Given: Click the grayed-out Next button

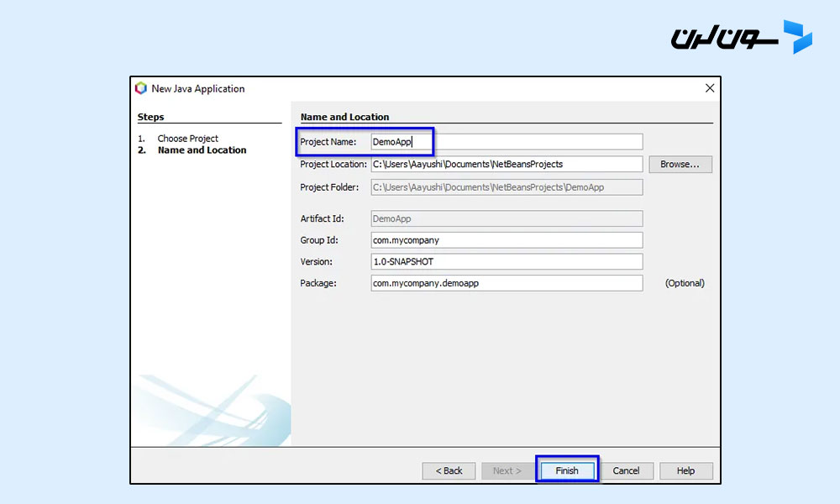Looking at the screenshot, I should pos(507,470).
